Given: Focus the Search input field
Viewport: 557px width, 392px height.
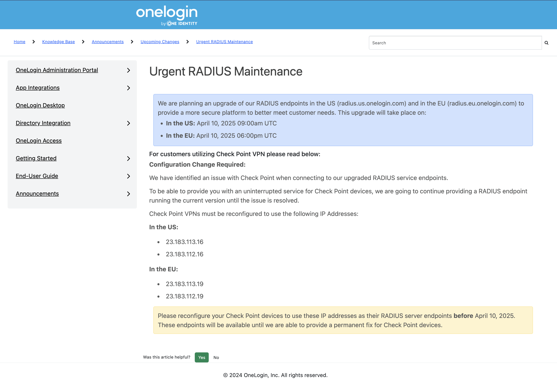Looking at the screenshot, I should coord(455,43).
